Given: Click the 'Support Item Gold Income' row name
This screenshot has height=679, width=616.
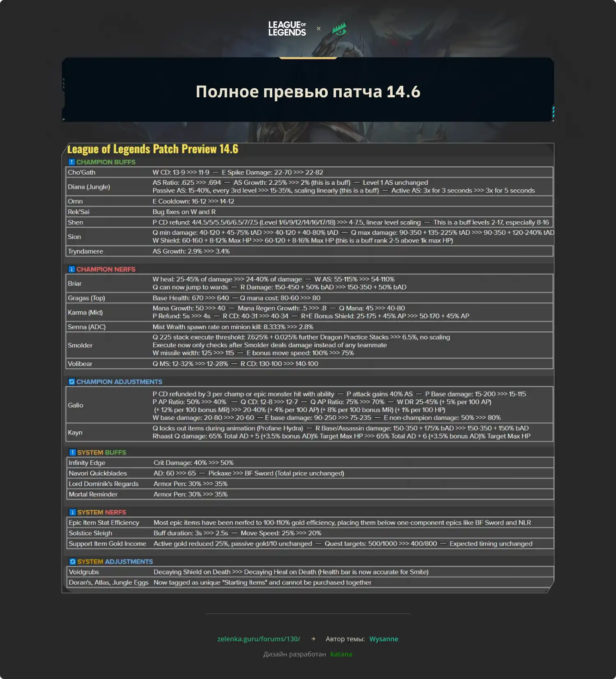Looking at the screenshot, I should [108, 544].
